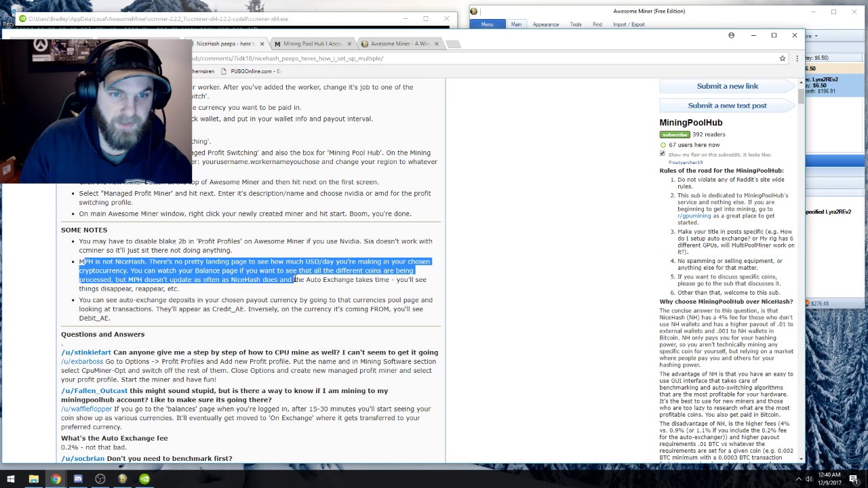Image resolution: width=868 pixels, height=488 pixels.
Task: Select the Main ribbon tab in Awesome Miner
Action: pyautogui.click(x=516, y=24)
